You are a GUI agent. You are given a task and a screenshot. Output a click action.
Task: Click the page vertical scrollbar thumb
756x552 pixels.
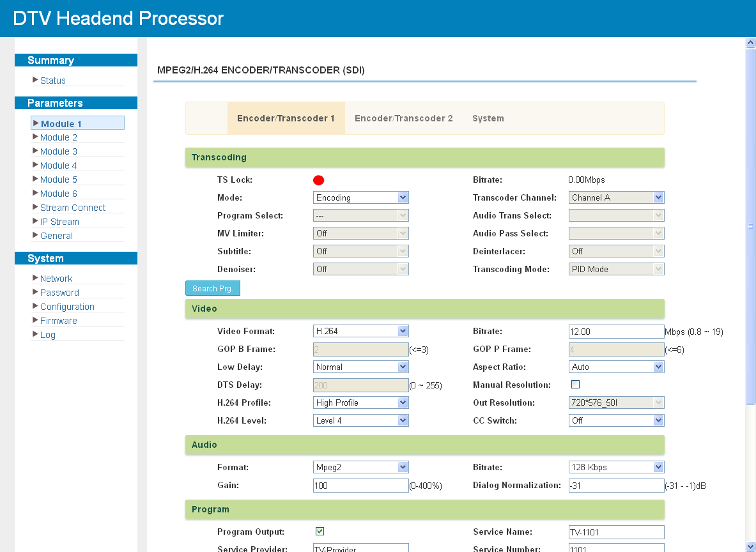tap(750, 226)
